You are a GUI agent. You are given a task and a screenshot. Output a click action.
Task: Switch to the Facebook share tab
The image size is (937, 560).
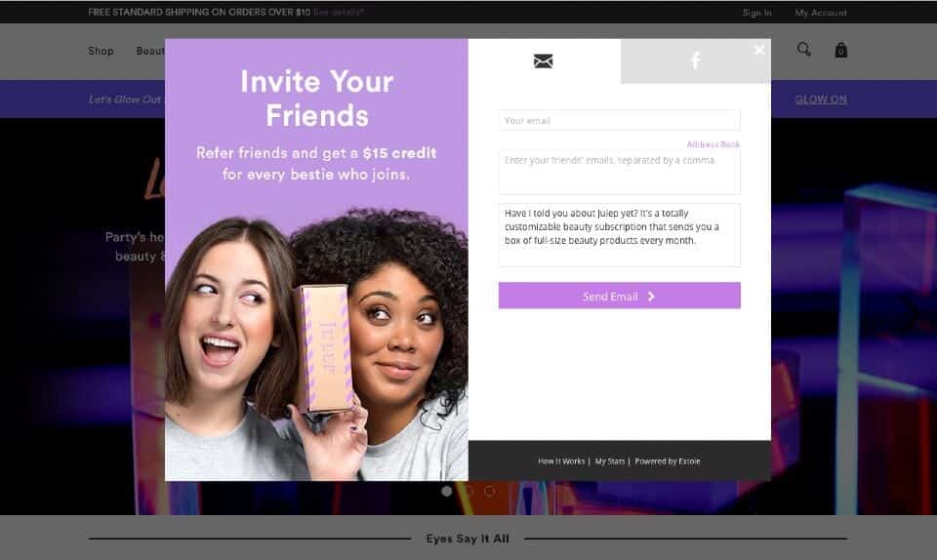tap(696, 60)
